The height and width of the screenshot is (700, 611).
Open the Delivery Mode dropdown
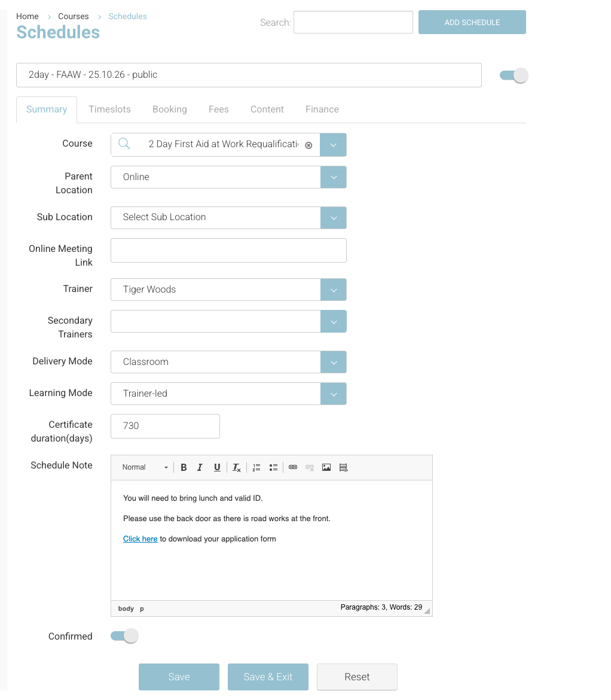click(x=334, y=362)
